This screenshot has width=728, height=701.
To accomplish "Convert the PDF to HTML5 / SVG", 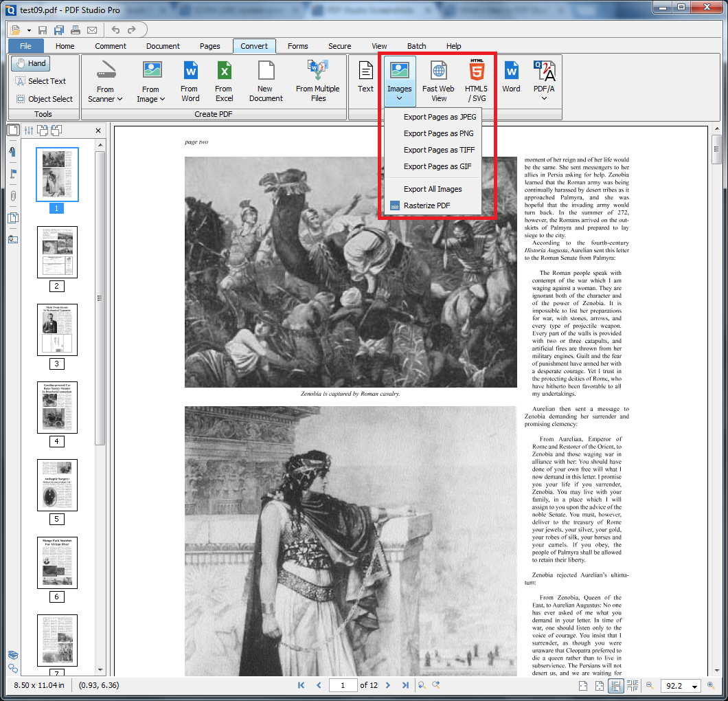I will click(x=477, y=81).
